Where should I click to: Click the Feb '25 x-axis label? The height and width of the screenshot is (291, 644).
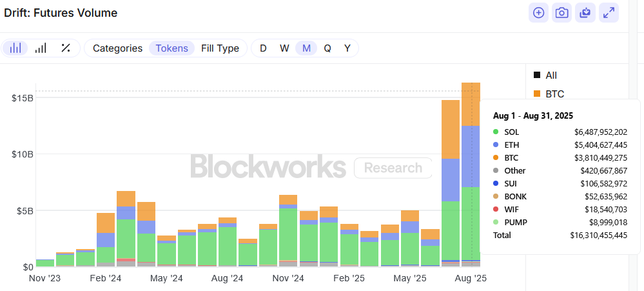(x=349, y=278)
